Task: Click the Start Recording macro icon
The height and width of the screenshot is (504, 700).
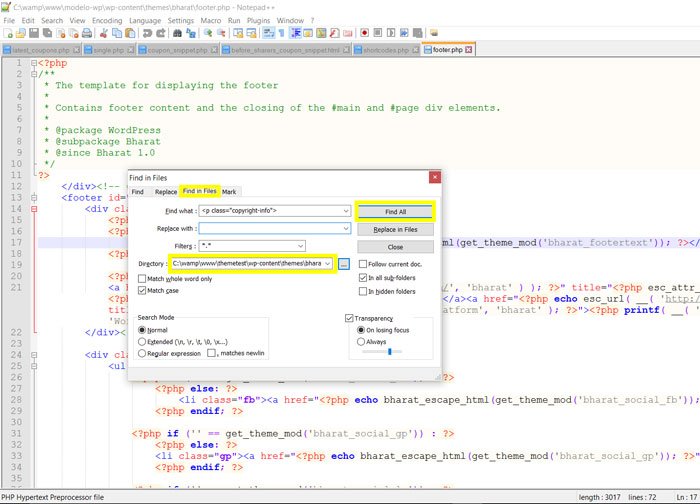Action: click(x=364, y=33)
